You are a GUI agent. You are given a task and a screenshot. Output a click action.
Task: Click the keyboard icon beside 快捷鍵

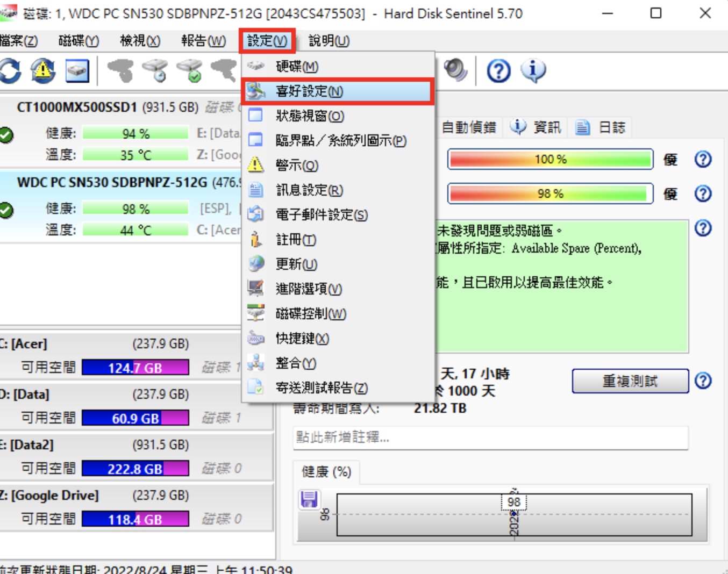point(256,338)
